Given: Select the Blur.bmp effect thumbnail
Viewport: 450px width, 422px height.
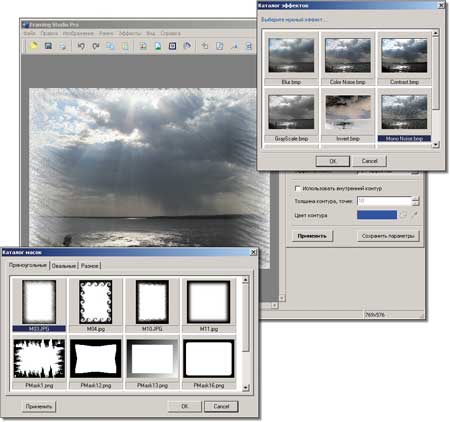Looking at the screenshot, I should point(291,55).
